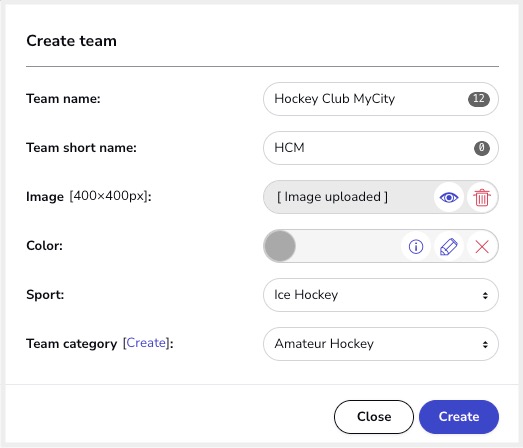523x448 pixels.
Task: Focus the Team name input field
Action: click(x=381, y=99)
